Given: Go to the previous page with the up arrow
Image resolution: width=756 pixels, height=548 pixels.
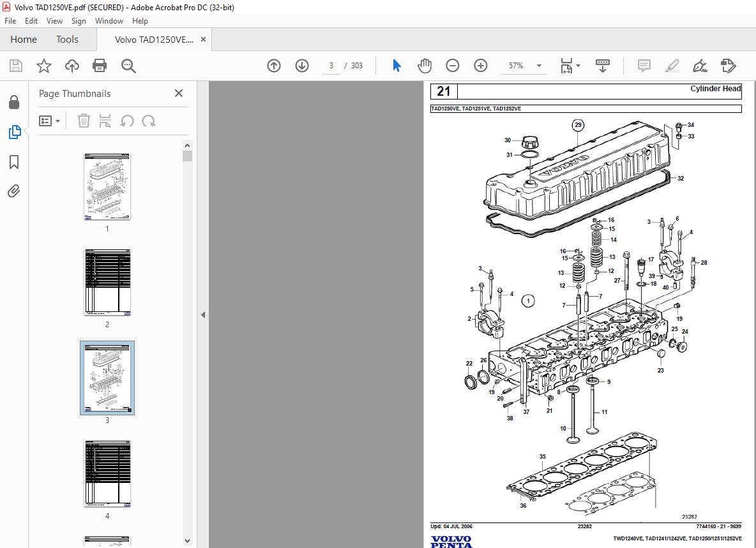Looking at the screenshot, I should tap(274, 66).
